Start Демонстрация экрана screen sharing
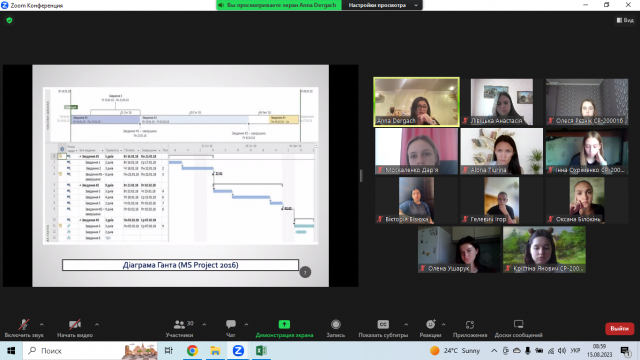This screenshot has height=360, width=640. [x=284, y=328]
